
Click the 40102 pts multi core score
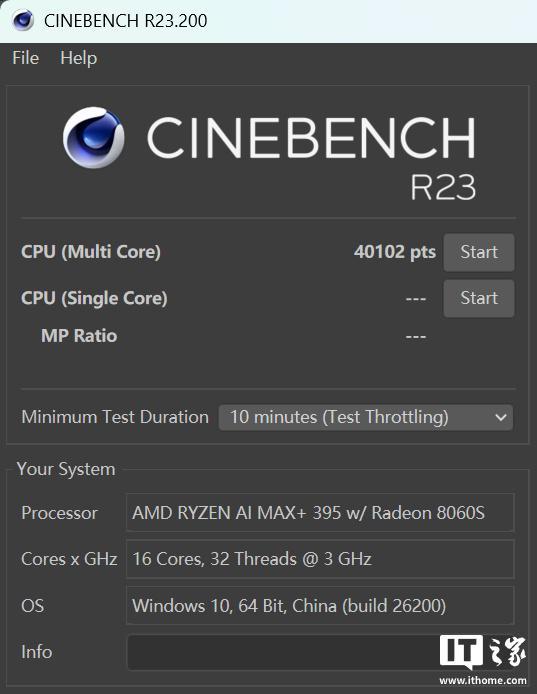394,252
